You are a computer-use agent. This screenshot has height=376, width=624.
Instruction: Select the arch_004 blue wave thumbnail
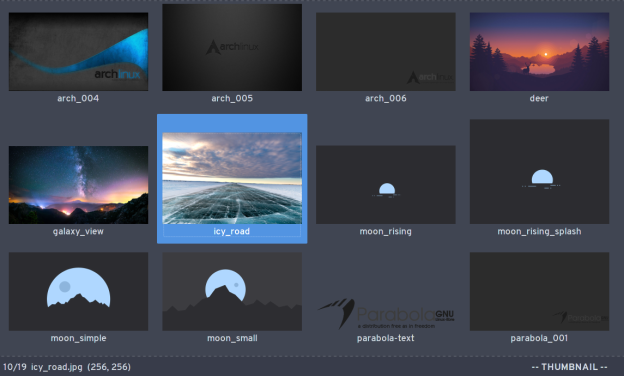coord(78,51)
